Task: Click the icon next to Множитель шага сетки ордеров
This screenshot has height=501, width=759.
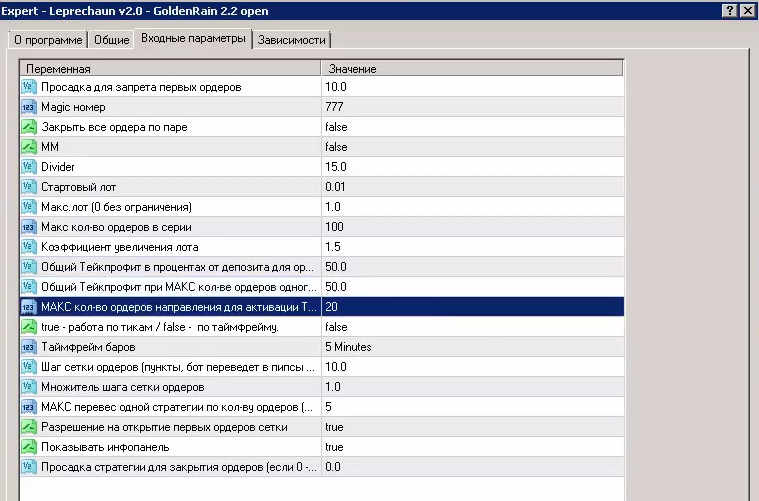Action: coord(29,387)
